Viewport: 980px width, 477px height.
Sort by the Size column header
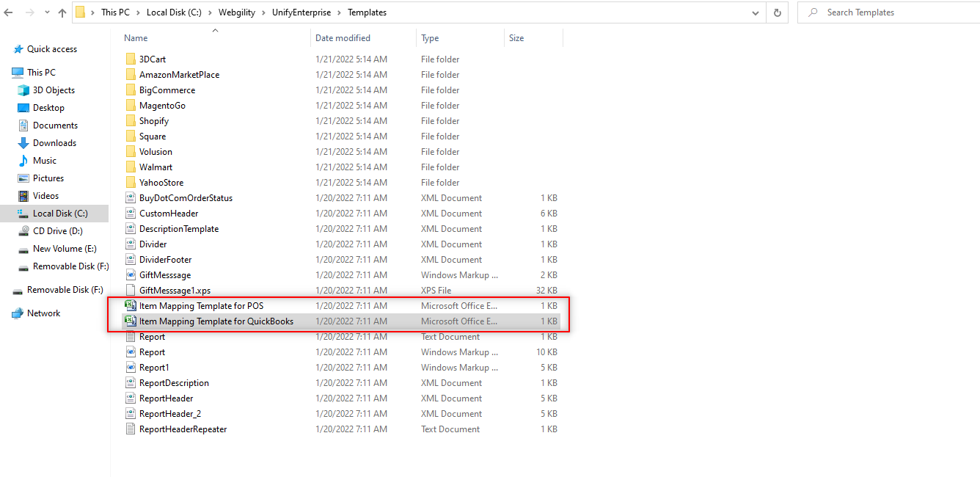point(516,38)
